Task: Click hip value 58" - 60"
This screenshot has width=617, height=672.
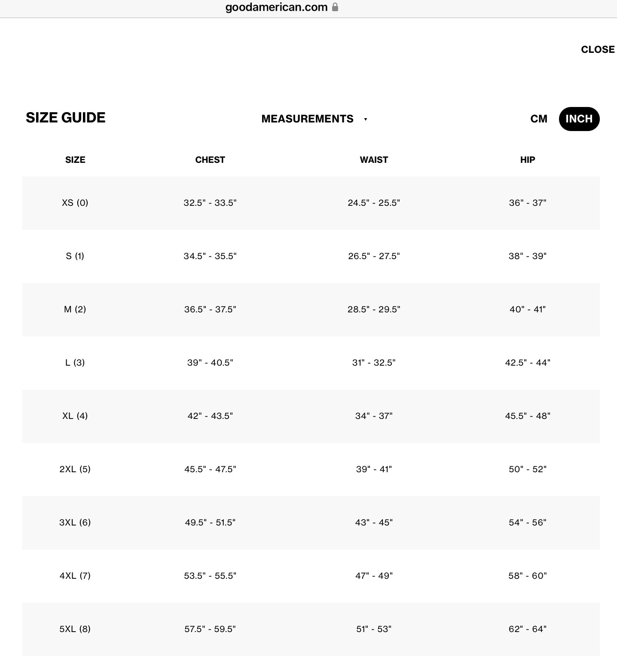Action: click(x=528, y=576)
